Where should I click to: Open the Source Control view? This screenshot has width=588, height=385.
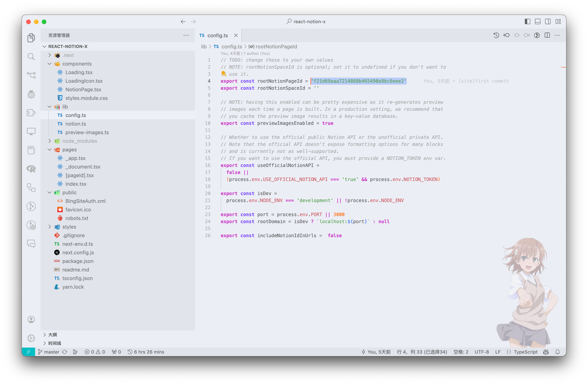point(31,75)
